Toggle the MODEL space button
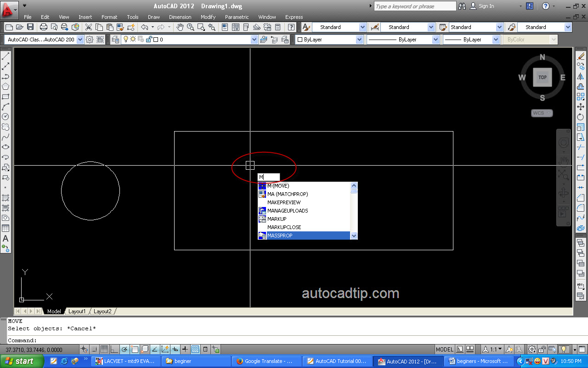Viewport: 588px width, 368px height. [445, 349]
